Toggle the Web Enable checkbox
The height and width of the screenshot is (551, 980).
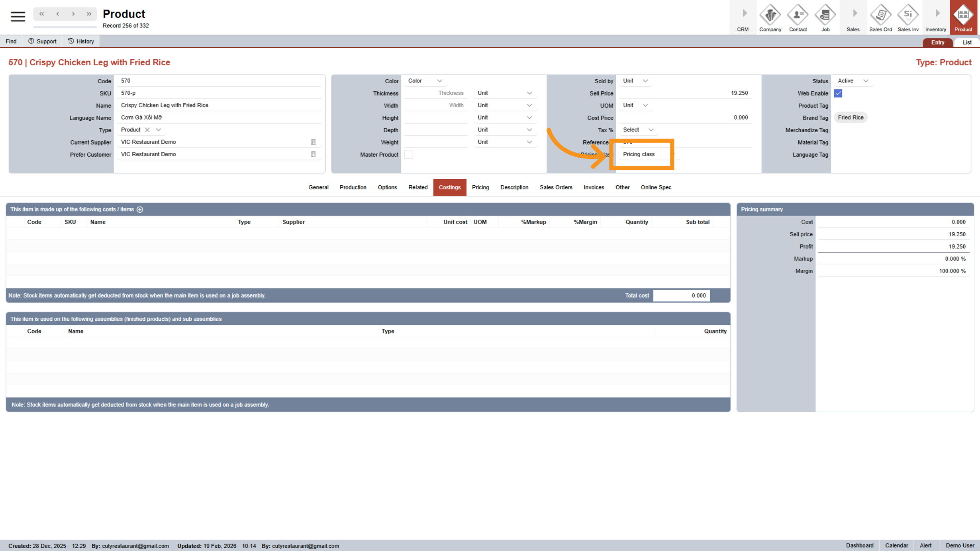(838, 93)
